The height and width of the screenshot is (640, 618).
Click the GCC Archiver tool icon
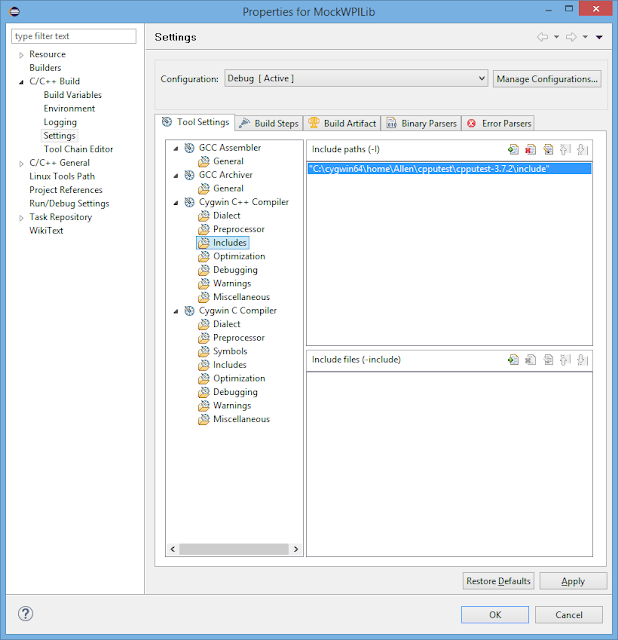[189, 175]
